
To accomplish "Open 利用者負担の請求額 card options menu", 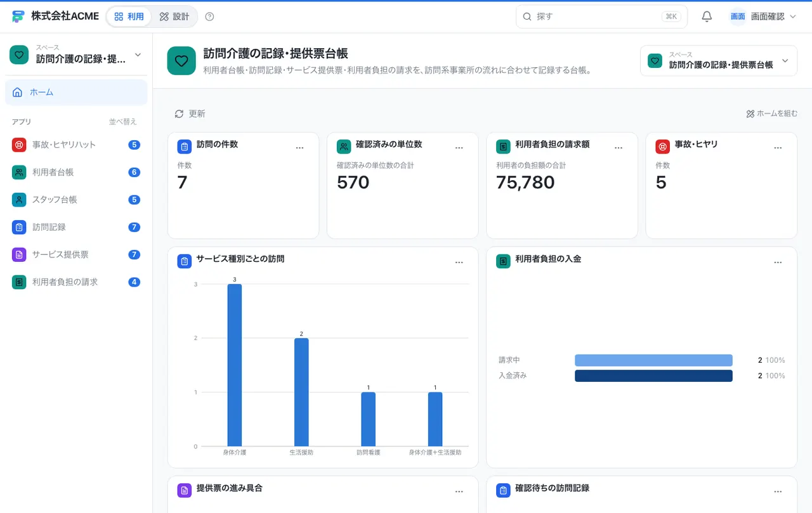I will [619, 148].
